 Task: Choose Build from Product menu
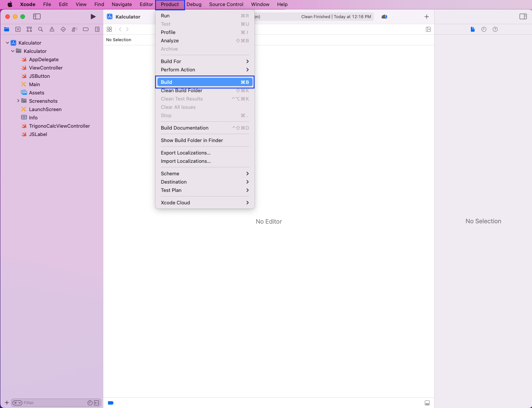pos(205,82)
